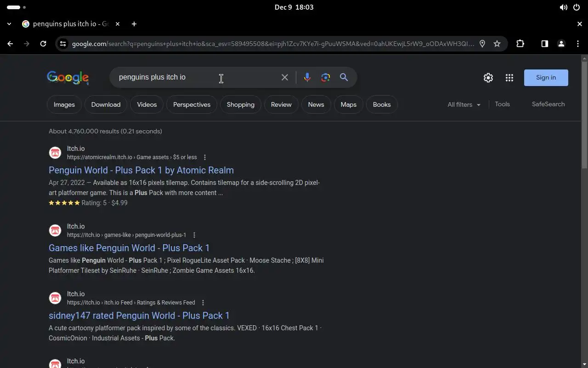Open the browser extensions puzzle icon

click(x=520, y=44)
